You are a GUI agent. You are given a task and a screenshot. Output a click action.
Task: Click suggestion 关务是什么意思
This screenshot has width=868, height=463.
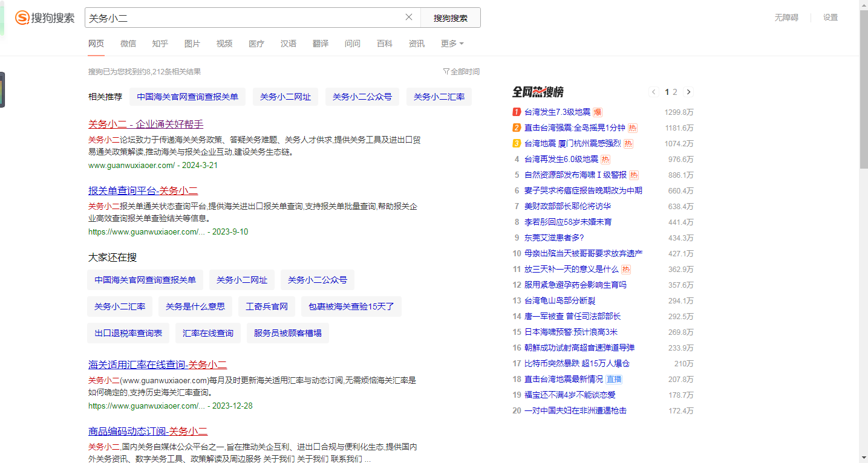click(195, 306)
